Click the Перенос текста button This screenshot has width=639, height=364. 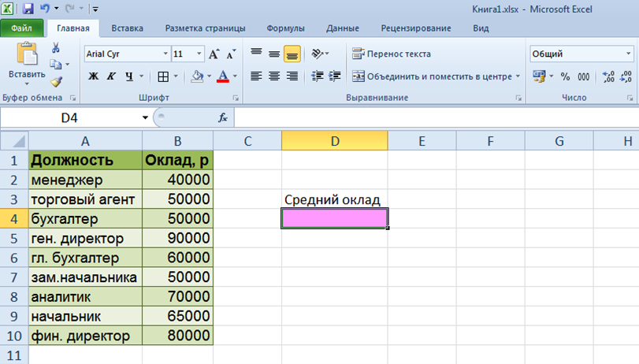(392, 54)
